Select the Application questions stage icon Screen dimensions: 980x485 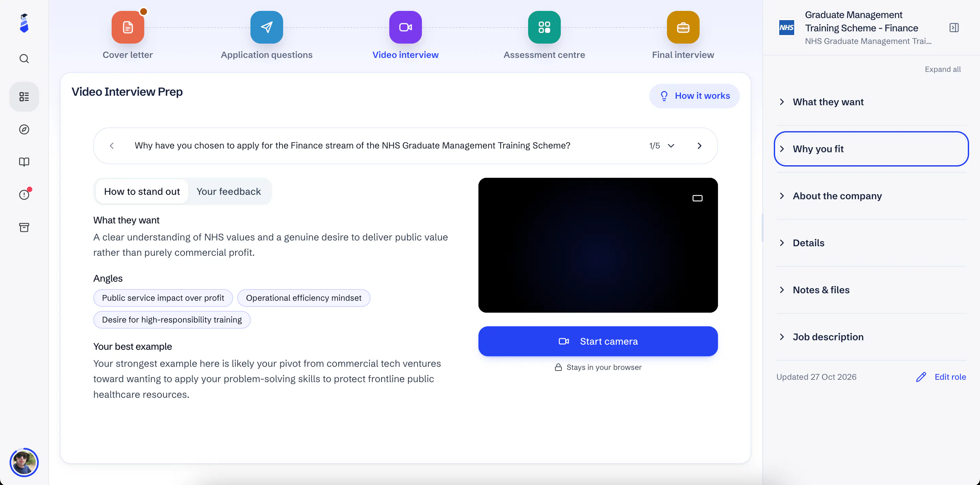coord(267,27)
